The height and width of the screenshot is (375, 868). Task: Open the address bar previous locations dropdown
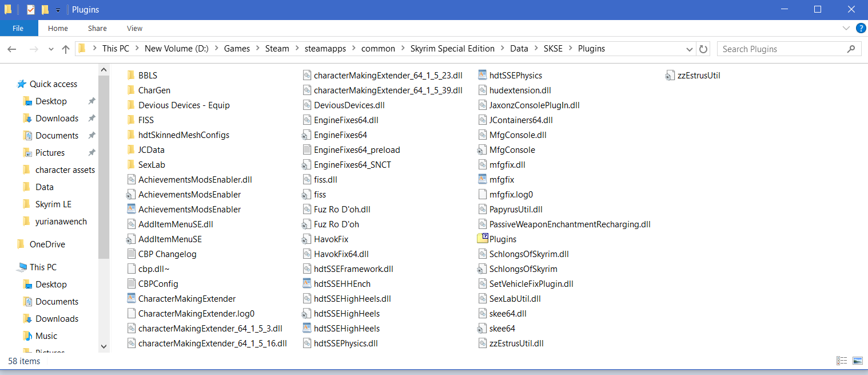(x=691, y=49)
